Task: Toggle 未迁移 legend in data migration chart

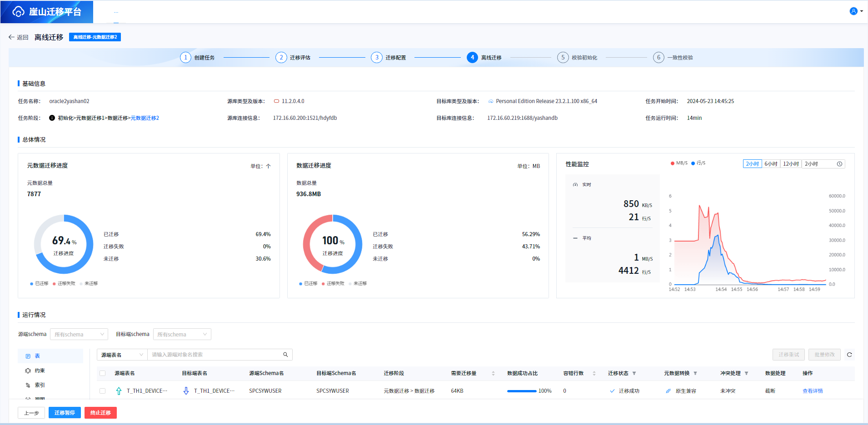Action: [358, 283]
